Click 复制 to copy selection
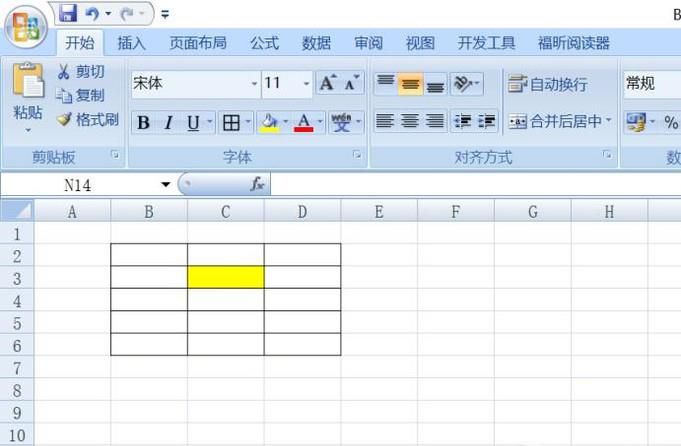This screenshot has height=446, width=681. [81, 96]
